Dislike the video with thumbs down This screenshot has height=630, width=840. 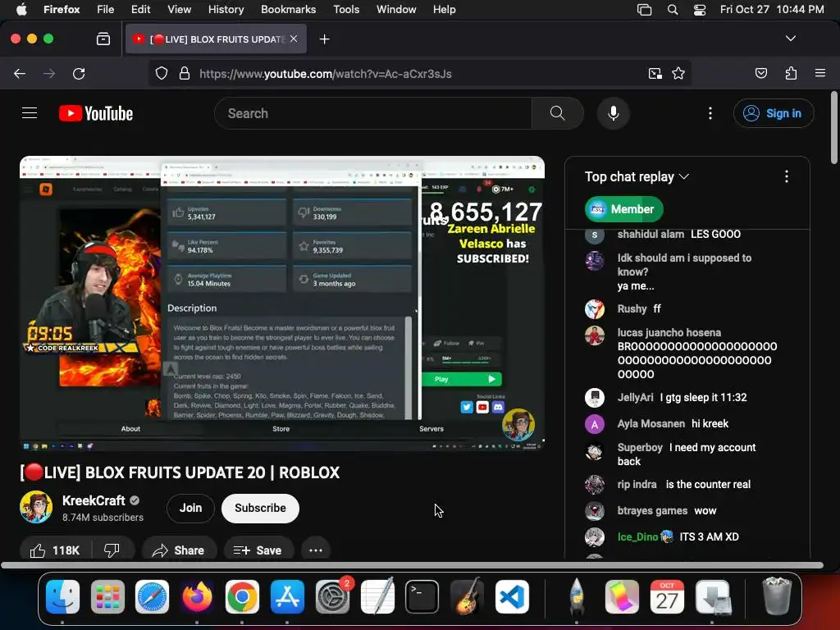click(112, 550)
